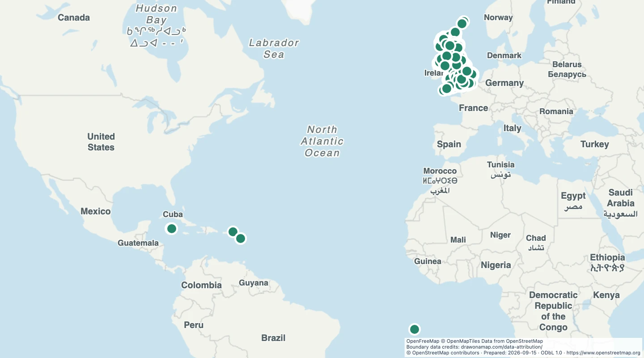The height and width of the screenshot is (358, 644).
Task: Click the Nigeria label
Action: point(496,265)
